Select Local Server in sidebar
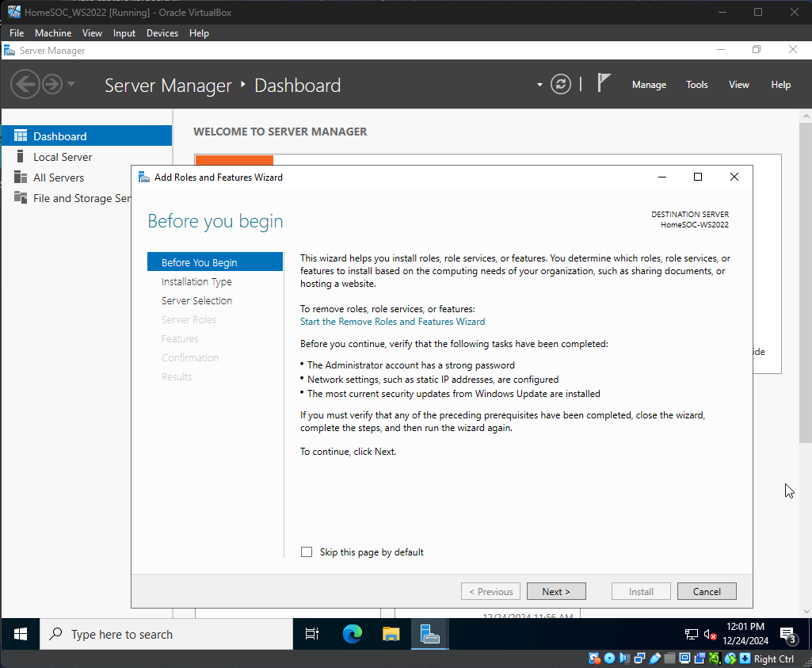Viewport: 812px width, 668px height. click(63, 157)
